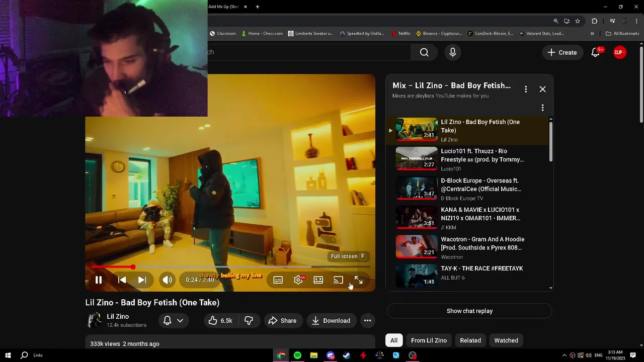644x362 pixels.
Task: Like the video with 6.5k thumbs up
Action: point(220,321)
